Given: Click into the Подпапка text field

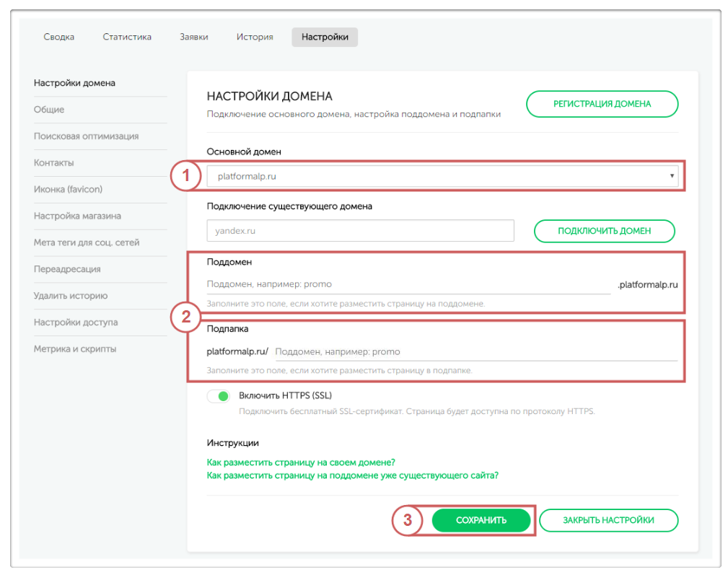Looking at the screenshot, I should pyautogui.click(x=475, y=352).
